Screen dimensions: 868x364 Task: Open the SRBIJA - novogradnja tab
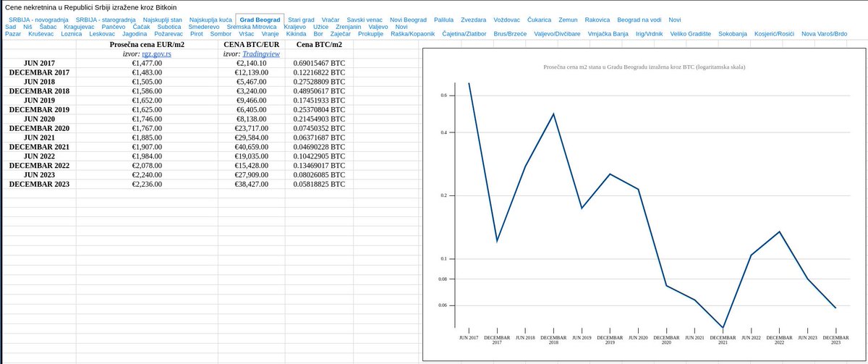coord(38,20)
